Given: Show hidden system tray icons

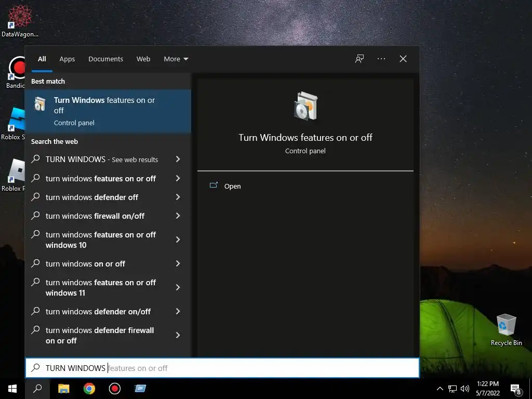Looking at the screenshot, I should [440, 389].
